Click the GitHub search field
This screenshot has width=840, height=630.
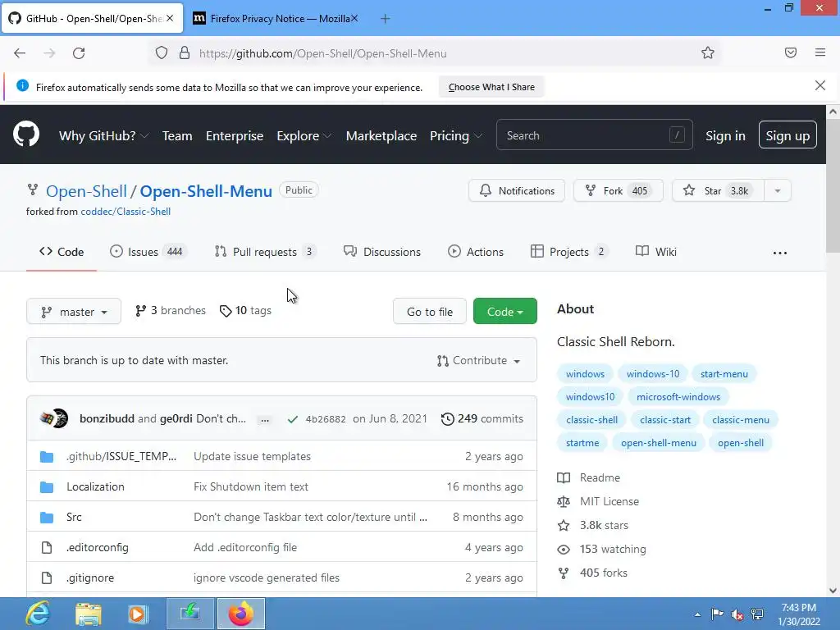coord(594,135)
